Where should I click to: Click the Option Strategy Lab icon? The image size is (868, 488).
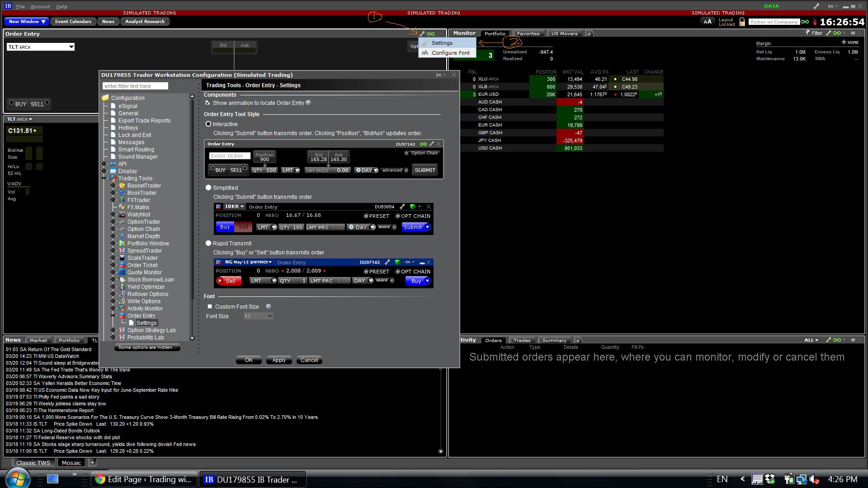click(x=122, y=330)
